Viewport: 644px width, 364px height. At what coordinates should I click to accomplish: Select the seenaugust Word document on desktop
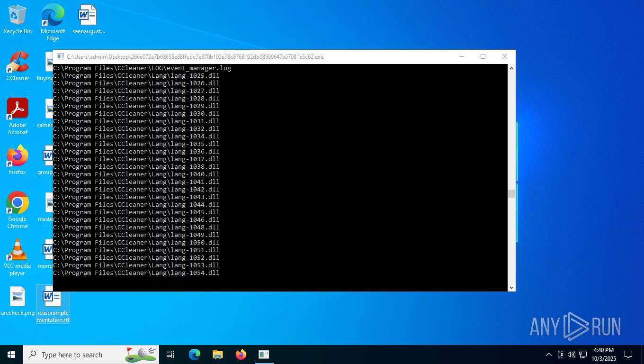coord(89,20)
